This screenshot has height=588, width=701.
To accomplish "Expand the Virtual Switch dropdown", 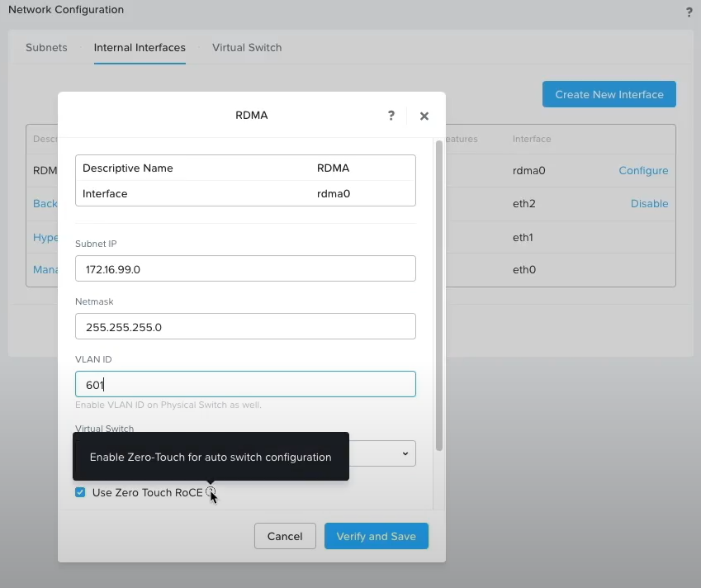I will (x=405, y=453).
